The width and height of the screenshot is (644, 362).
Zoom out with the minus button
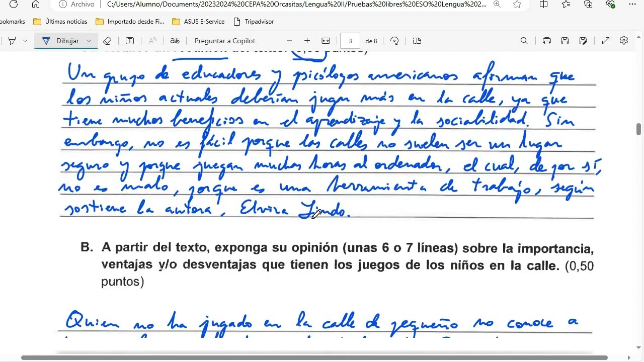click(289, 41)
